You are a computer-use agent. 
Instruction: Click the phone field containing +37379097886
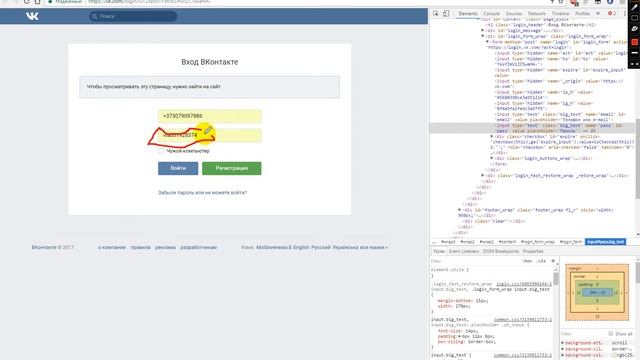click(x=210, y=116)
